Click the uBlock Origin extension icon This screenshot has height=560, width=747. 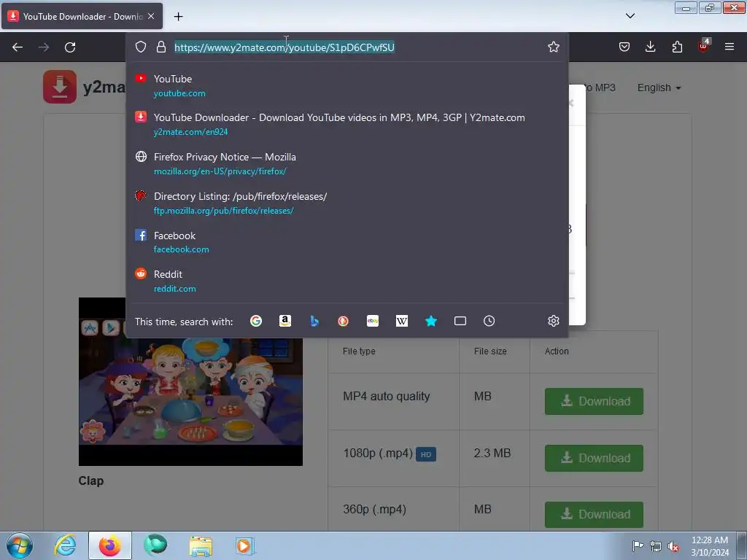click(704, 46)
